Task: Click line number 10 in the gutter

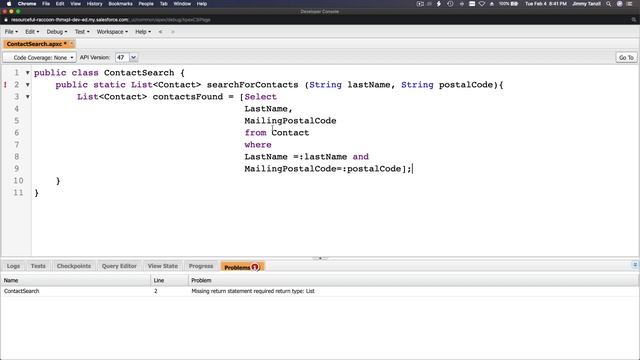Action: click(x=18, y=181)
